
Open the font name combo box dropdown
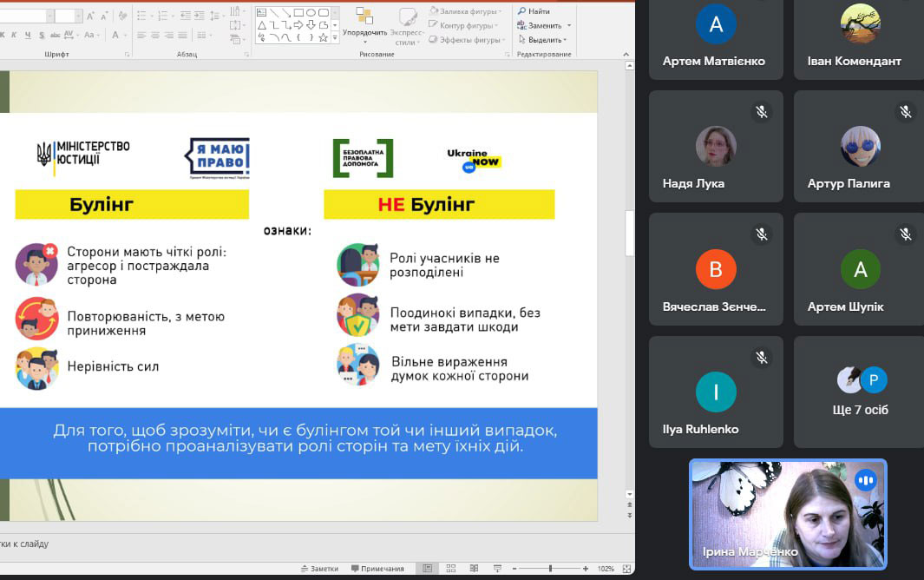click(x=50, y=16)
